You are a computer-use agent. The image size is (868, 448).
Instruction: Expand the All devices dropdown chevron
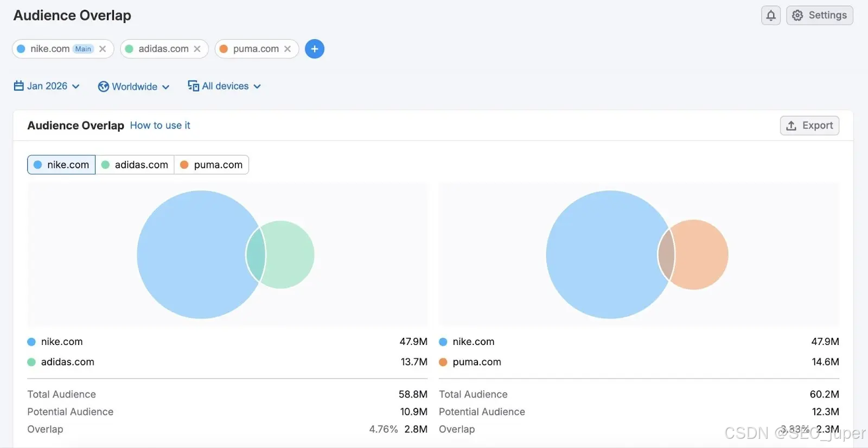257,86
